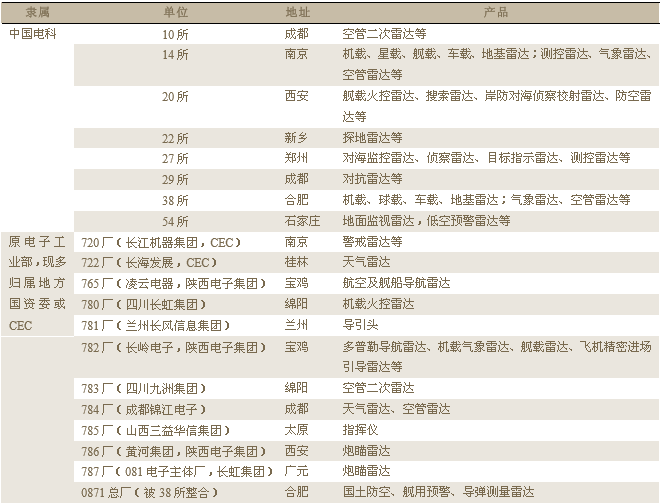This screenshot has width=660, height=504.
Task: Click 空管二次雷达等 in the 10所 row
Action: (384, 34)
